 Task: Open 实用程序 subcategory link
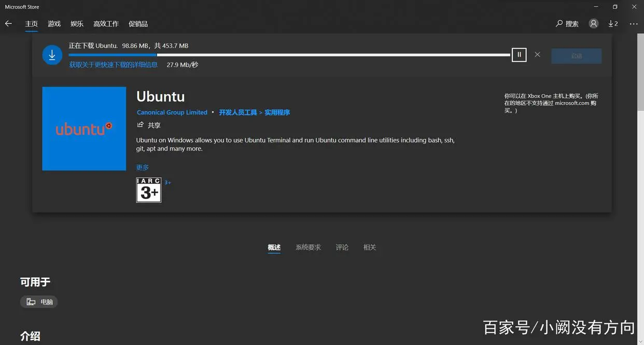[x=277, y=112]
